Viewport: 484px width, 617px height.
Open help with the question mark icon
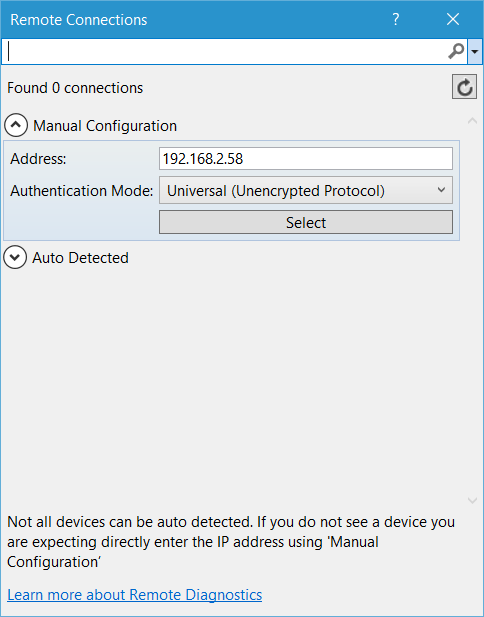(x=396, y=19)
